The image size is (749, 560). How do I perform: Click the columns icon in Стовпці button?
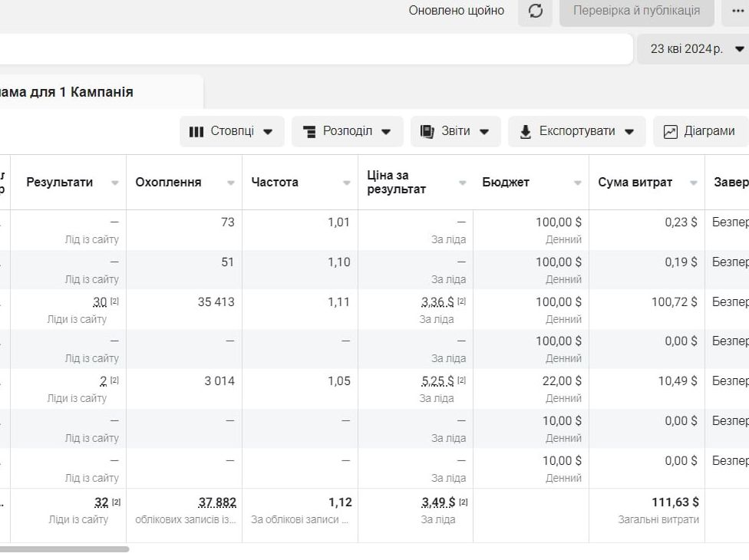(x=196, y=131)
